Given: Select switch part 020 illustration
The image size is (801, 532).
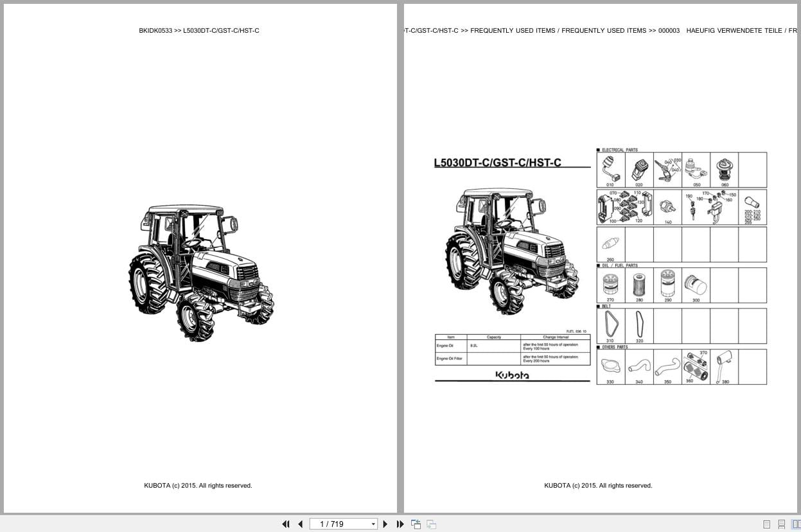Looking at the screenshot, I should [638, 168].
